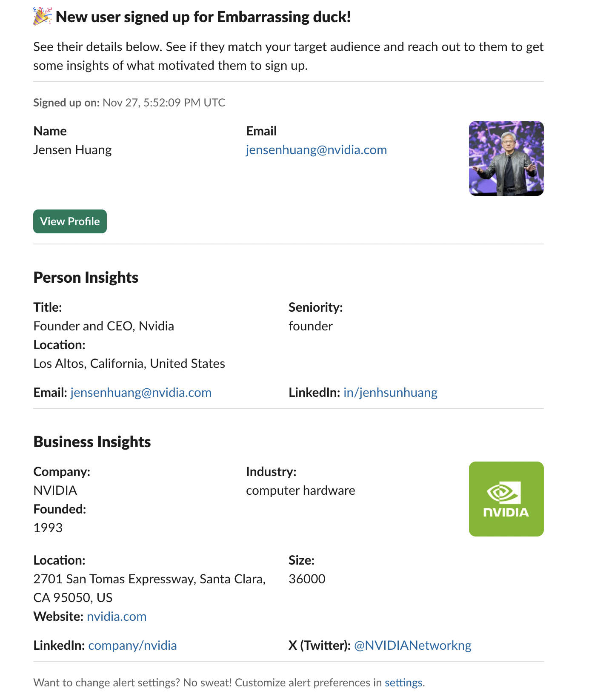Visit the nvidia.com website link
606x700 pixels.
pos(117,617)
